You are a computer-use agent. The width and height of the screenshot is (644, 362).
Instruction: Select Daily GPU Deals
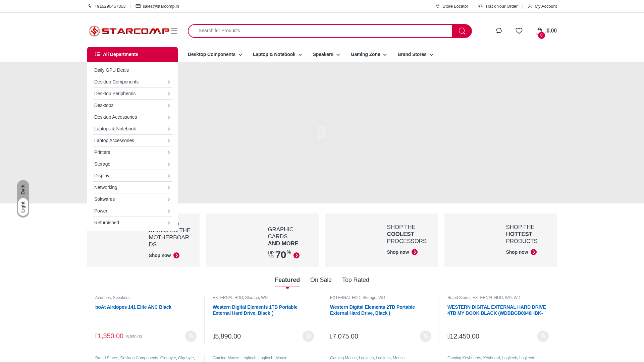click(132, 70)
